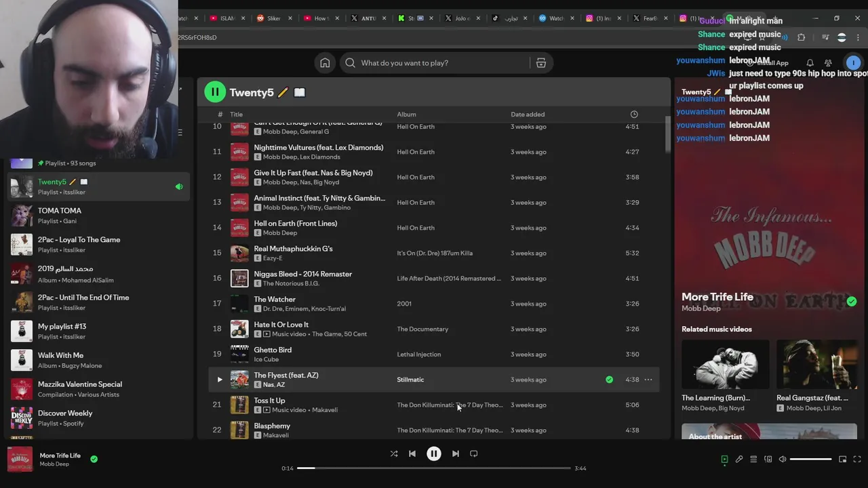This screenshot has width=868, height=488.
Task: Open TOMA TOMA playlist
Action: click(x=98, y=216)
